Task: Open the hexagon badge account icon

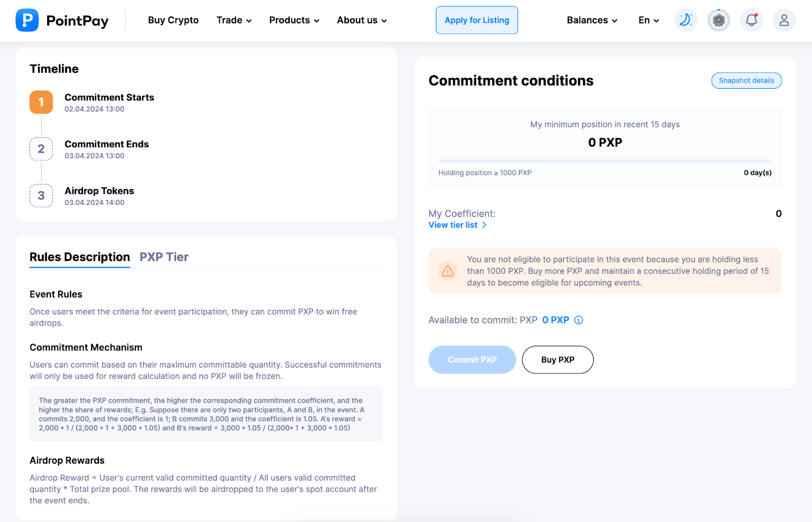Action: (x=719, y=20)
